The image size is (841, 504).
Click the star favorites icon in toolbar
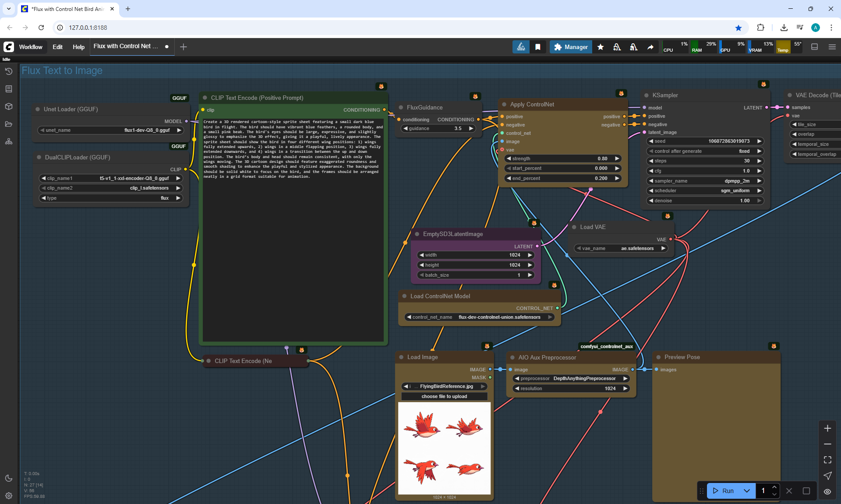click(x=601, y=47)
